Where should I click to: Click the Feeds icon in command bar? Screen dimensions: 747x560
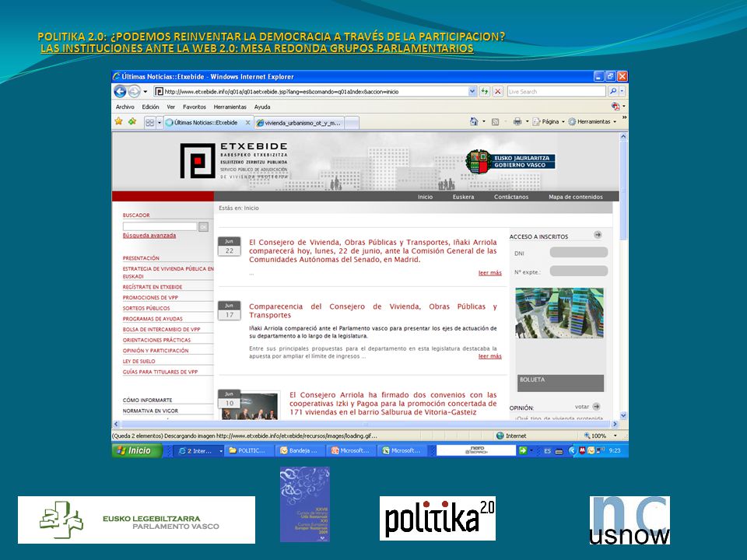[x=495, y=122]
